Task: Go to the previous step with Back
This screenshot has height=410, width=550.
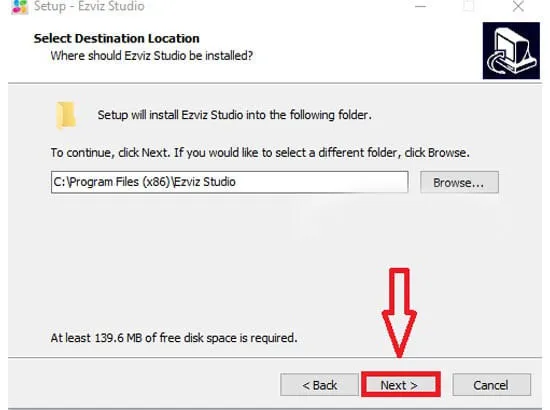Action: pyautogui.click(x=319, y=385)
